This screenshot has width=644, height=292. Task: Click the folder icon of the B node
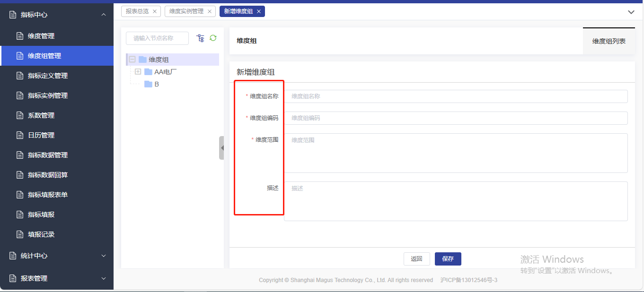pyautogui.click(x=148, y=84)
